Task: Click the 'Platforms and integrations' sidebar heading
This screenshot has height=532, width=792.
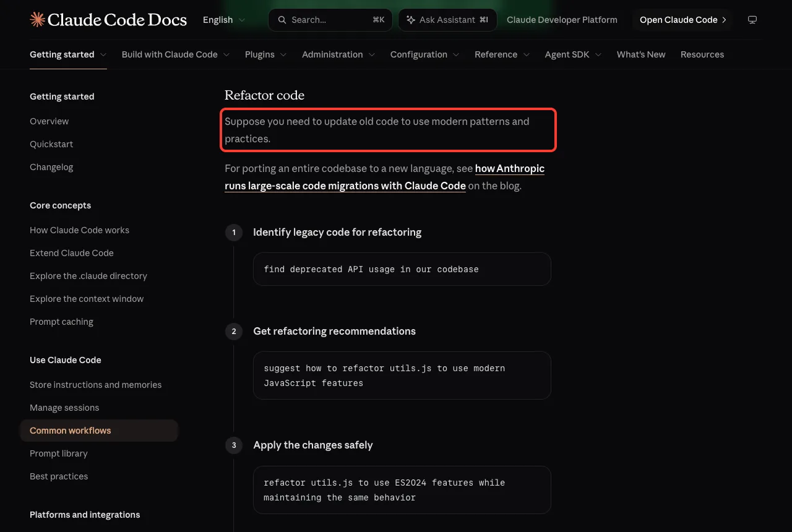Action: [85, 515]
